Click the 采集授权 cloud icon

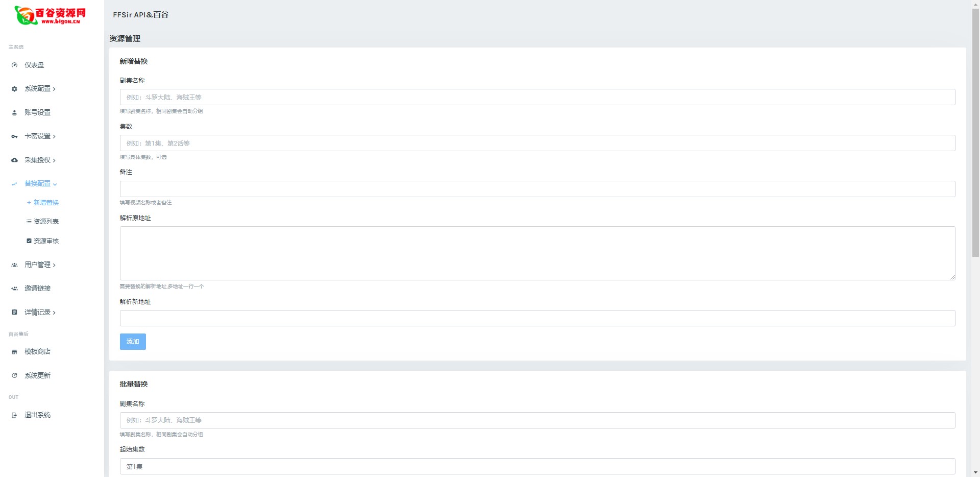coord(14,160)
